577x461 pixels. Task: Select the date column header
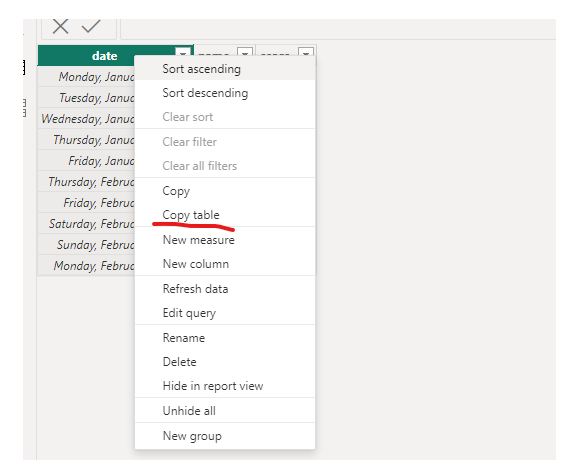[105, 56]
